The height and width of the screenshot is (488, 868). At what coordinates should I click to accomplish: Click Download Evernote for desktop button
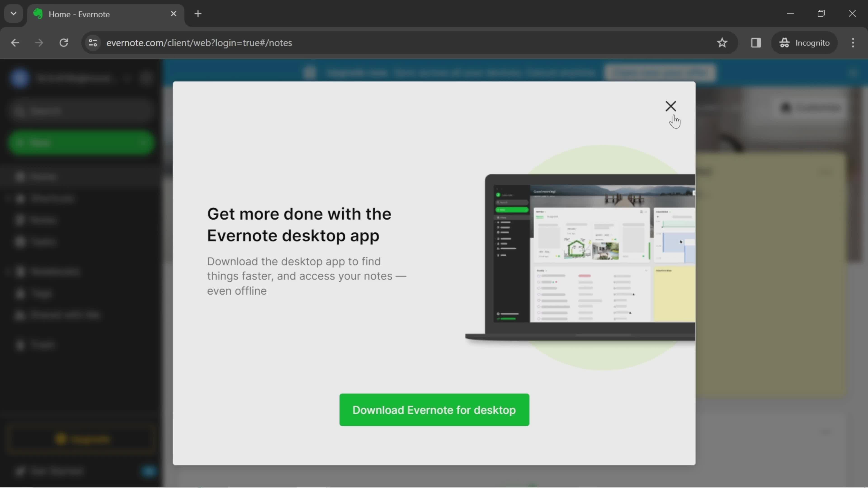point(434,410)
